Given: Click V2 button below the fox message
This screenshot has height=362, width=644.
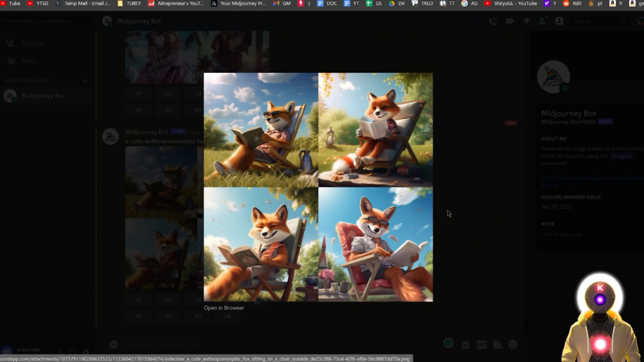Looking at the screenshot, I should (168, 317).
